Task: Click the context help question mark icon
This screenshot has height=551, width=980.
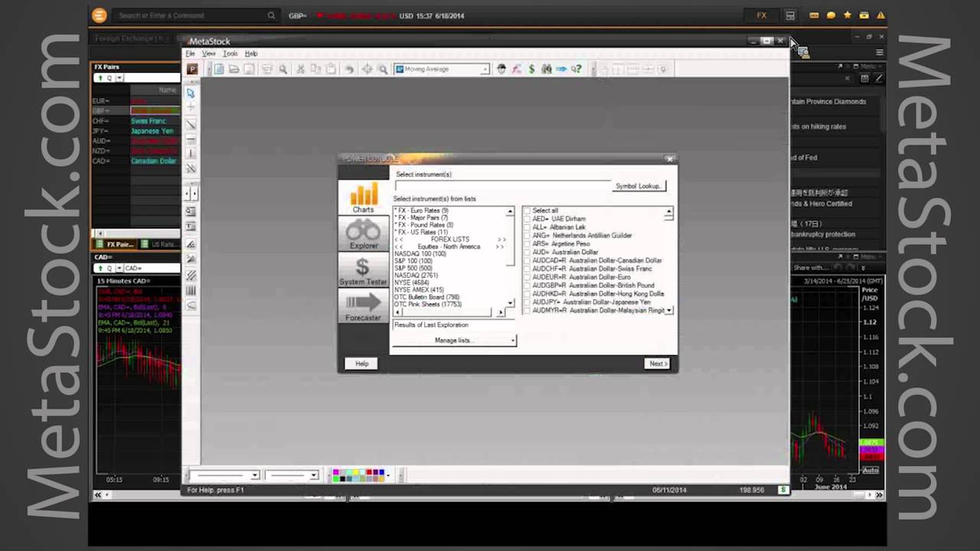Action: tap(577, 69)
